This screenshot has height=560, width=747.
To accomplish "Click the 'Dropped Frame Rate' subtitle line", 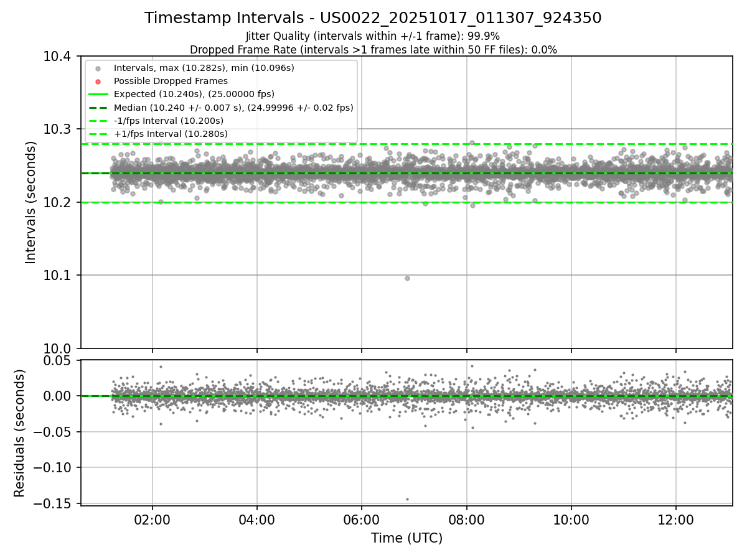I will point(373,50).
